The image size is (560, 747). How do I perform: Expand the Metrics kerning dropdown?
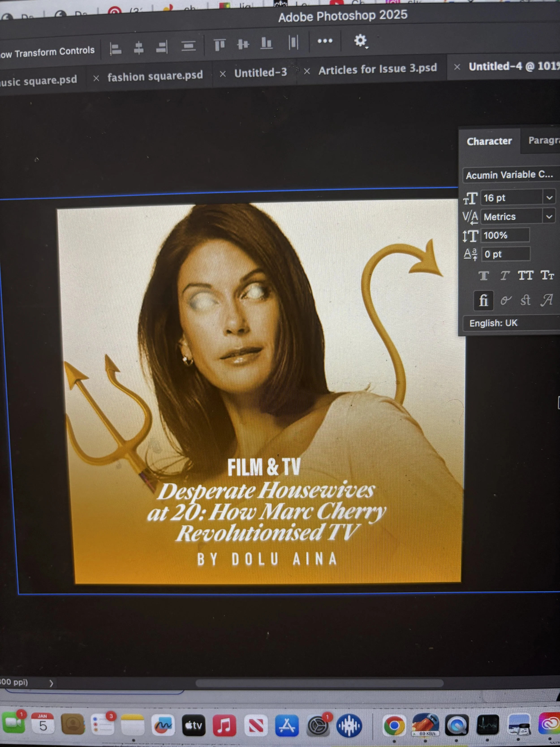(x=549, y=216)
